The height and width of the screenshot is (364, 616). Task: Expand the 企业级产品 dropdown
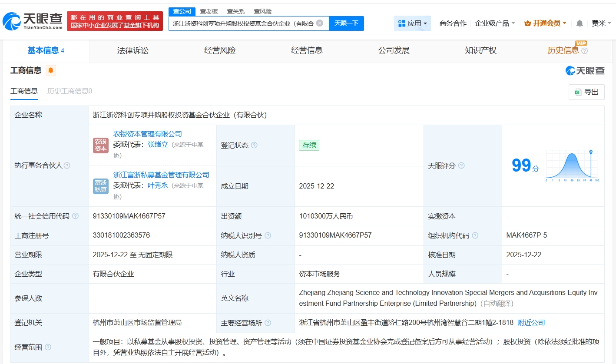coord(495,23)
